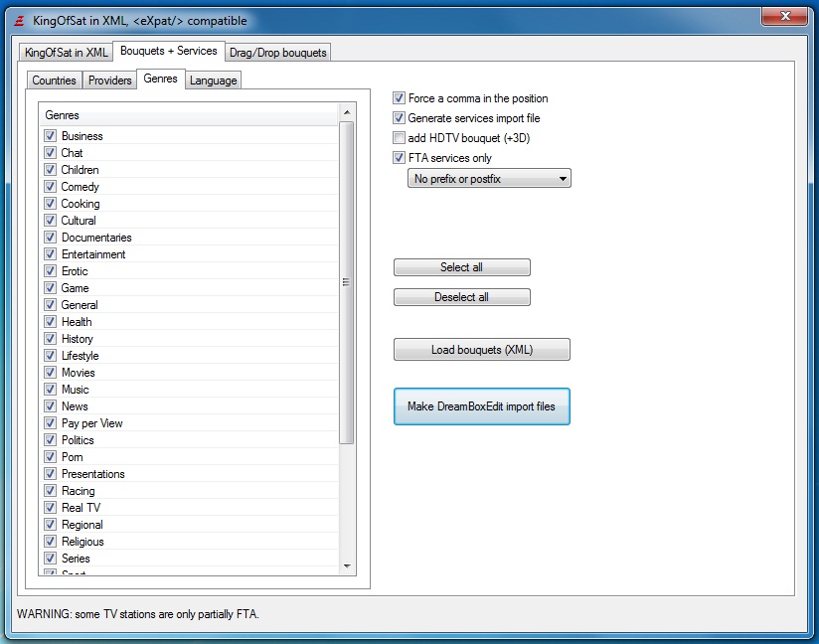Toggle the Game genre checkbox
The height and width of the screenshot is (644, 819).
(x=50, y=288)
